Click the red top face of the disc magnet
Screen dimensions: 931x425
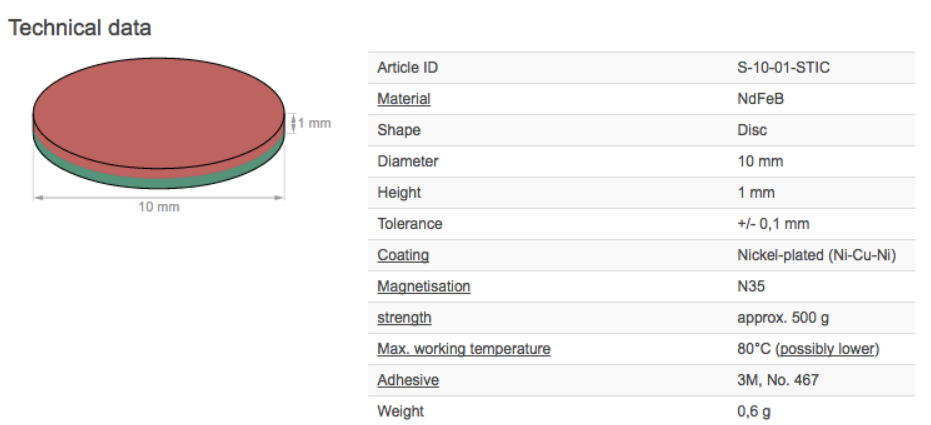point(159,113)
